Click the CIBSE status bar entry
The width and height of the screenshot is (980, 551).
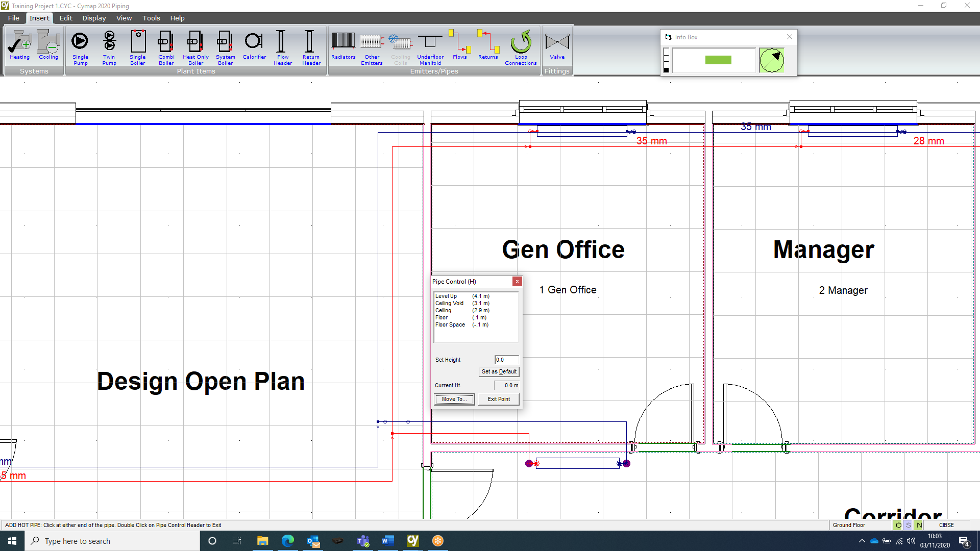[x=946, y=525]
